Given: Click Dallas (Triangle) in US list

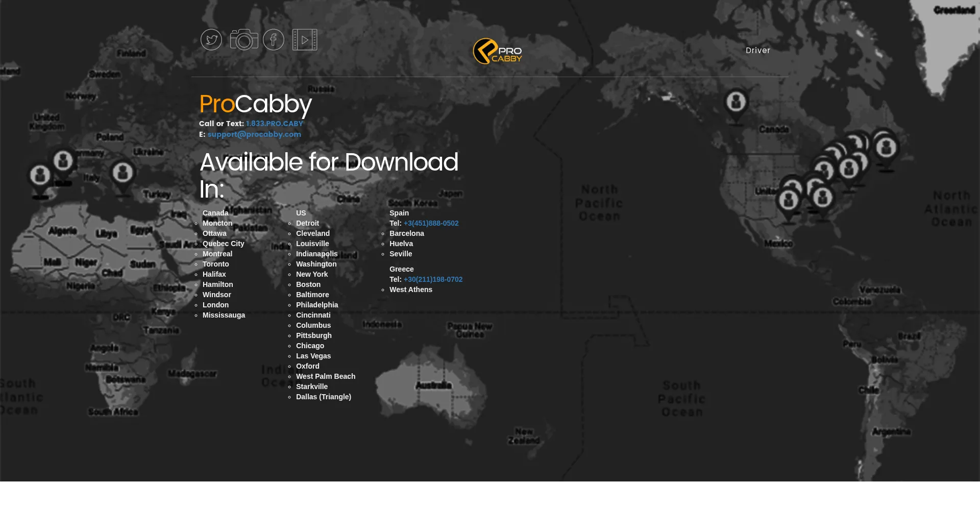Looking at the screenshot, I should click(x=323, y=397).
